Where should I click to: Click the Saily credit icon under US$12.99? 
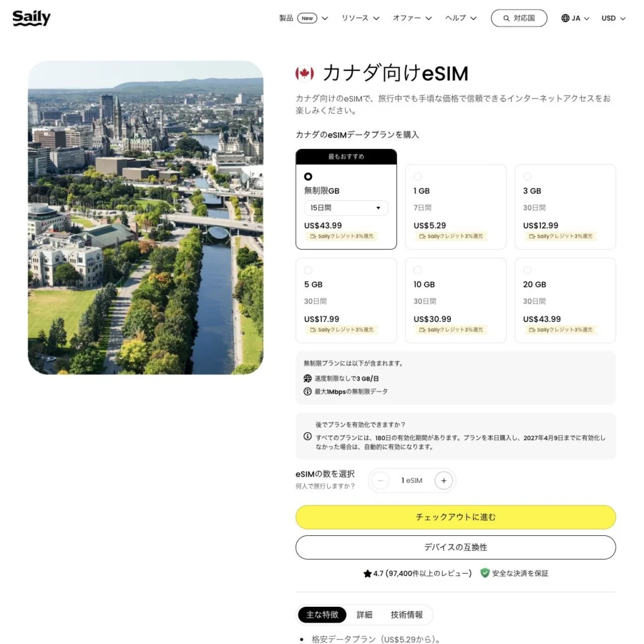point(532,236)
